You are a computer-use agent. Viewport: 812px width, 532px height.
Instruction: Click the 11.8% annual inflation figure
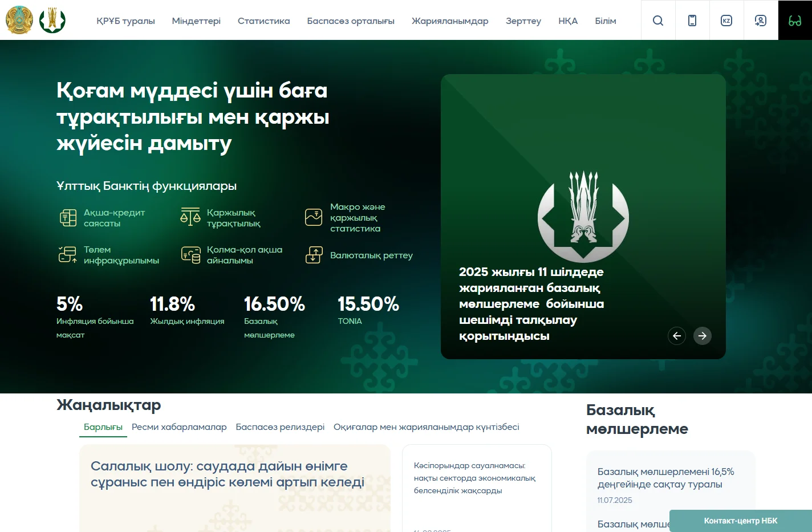173,304
